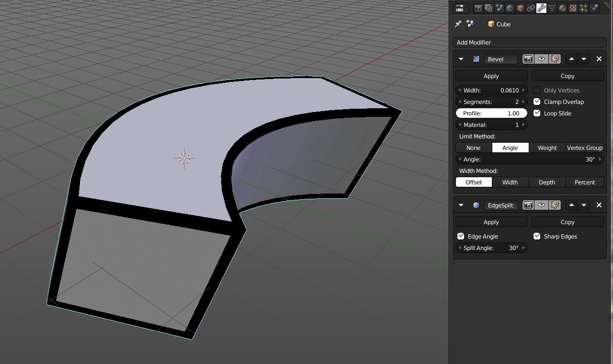Apply the EdgeSplit modifier
This screenshot has height=364, width=613.
(491, 222)
